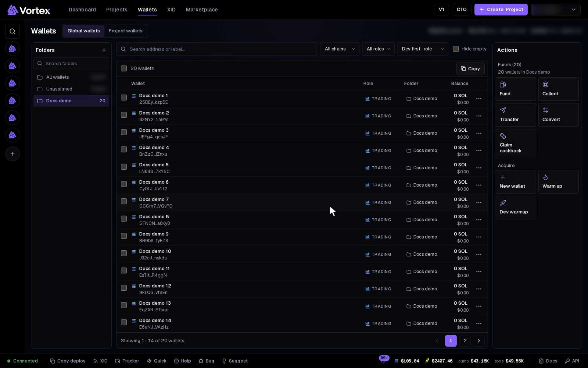Open the Marketplace menu
The image size is (588, 368).
(x=202, y=10)
